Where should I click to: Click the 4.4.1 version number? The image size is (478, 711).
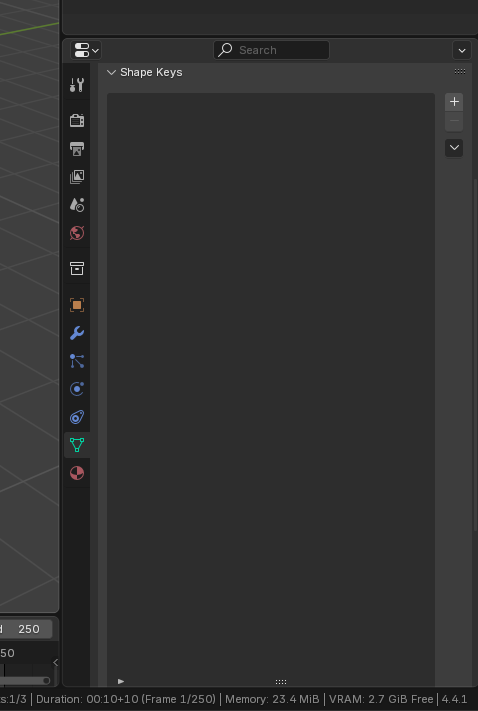click(x=454, y=699)
